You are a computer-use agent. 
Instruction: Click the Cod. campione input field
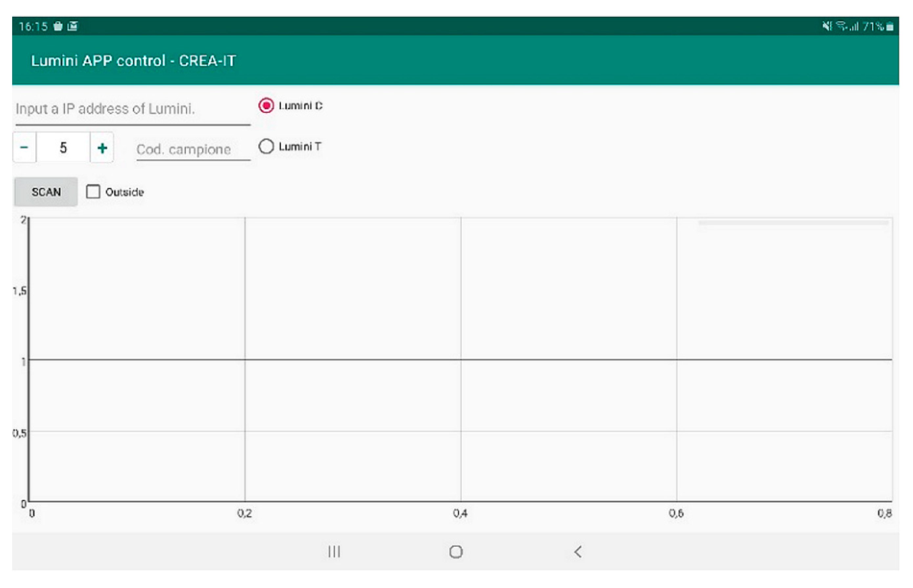coord(193,149)
